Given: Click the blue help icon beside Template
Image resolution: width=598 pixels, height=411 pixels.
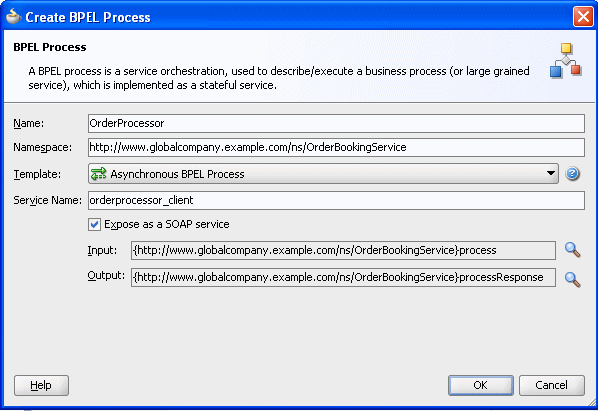Looking at the screenshot, I should point(572,174).
